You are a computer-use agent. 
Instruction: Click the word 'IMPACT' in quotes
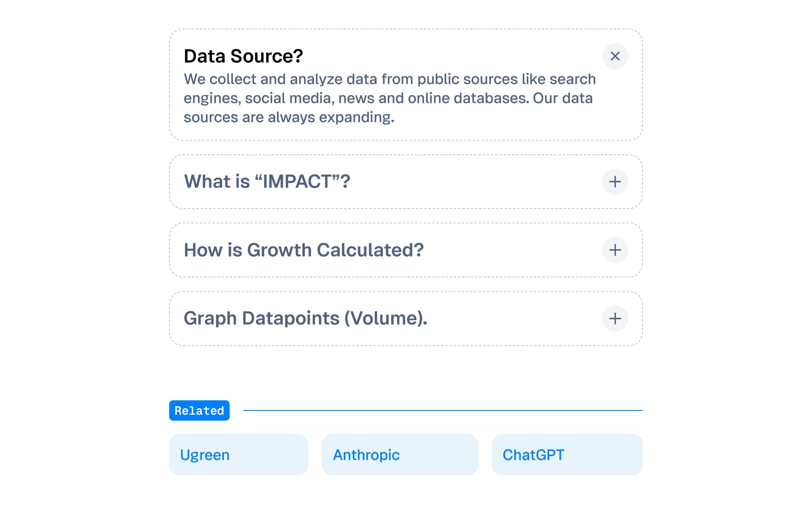[297, 182]
